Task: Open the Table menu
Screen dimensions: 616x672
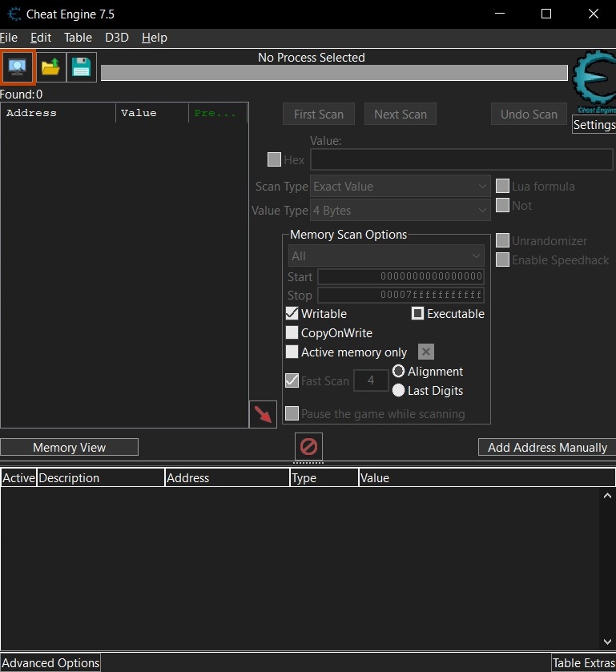Action: 78,38
